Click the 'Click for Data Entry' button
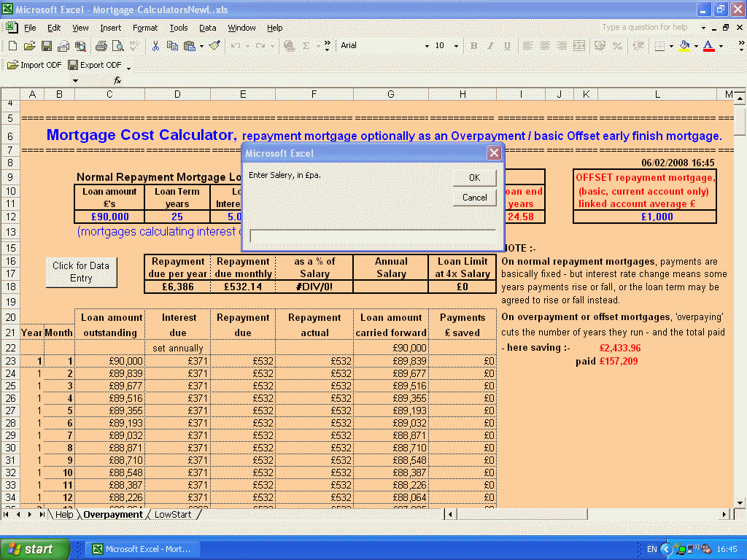This screenshot has height=560, width=747. coord(81,272)
